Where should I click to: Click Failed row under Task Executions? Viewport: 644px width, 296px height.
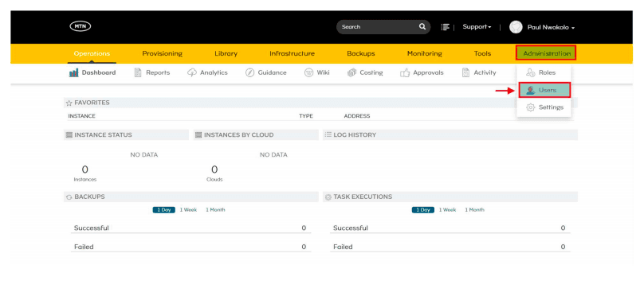pos(450,247)
